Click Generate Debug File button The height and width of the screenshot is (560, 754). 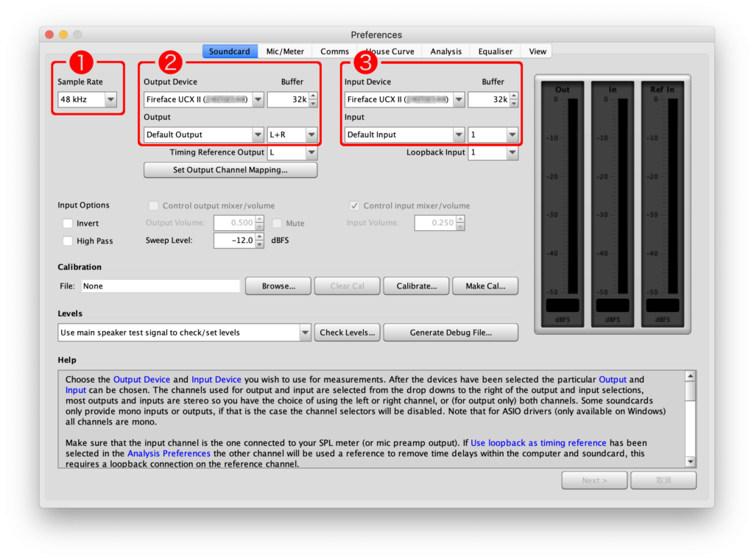451,333
